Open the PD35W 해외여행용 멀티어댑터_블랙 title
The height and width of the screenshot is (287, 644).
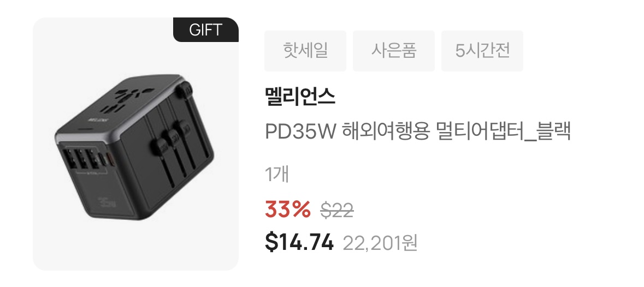pos(418,131)
